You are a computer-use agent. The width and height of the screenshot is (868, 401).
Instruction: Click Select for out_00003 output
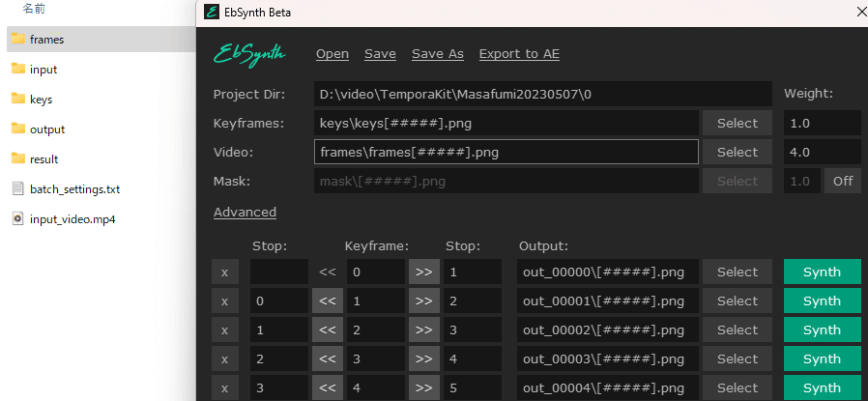[x=738, y=358]
